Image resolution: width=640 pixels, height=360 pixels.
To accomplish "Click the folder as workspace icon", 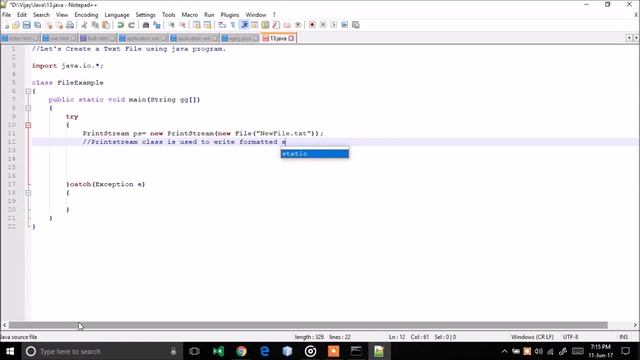I will click(x=287, y=25).
